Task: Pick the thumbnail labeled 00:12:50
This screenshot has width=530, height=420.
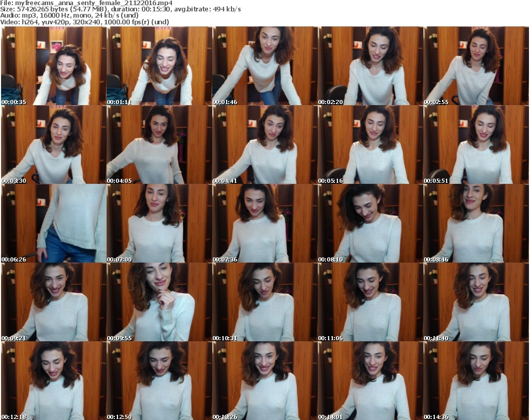Action: [159, 381]
